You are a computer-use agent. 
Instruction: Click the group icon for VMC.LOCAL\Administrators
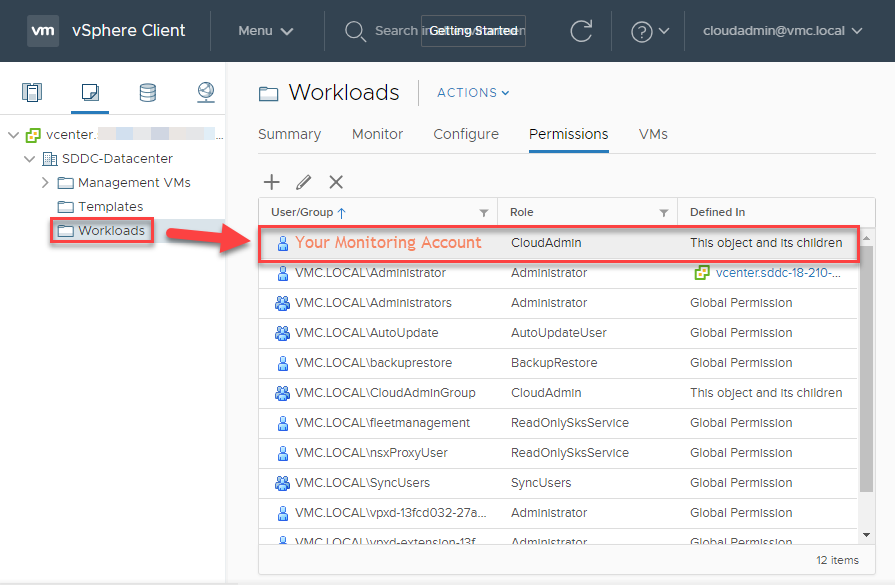tap(282, 303)
